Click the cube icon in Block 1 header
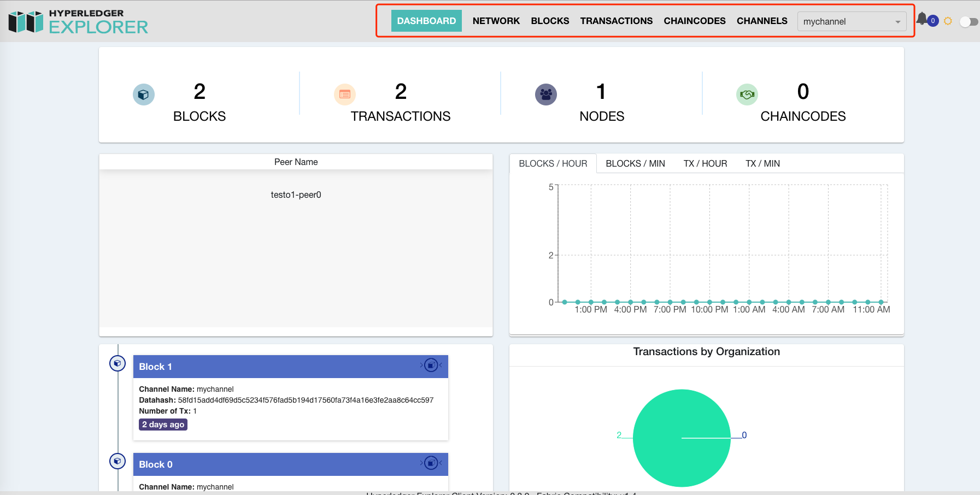Viewport: 980px width, 495px height. (x=431, y=365)
